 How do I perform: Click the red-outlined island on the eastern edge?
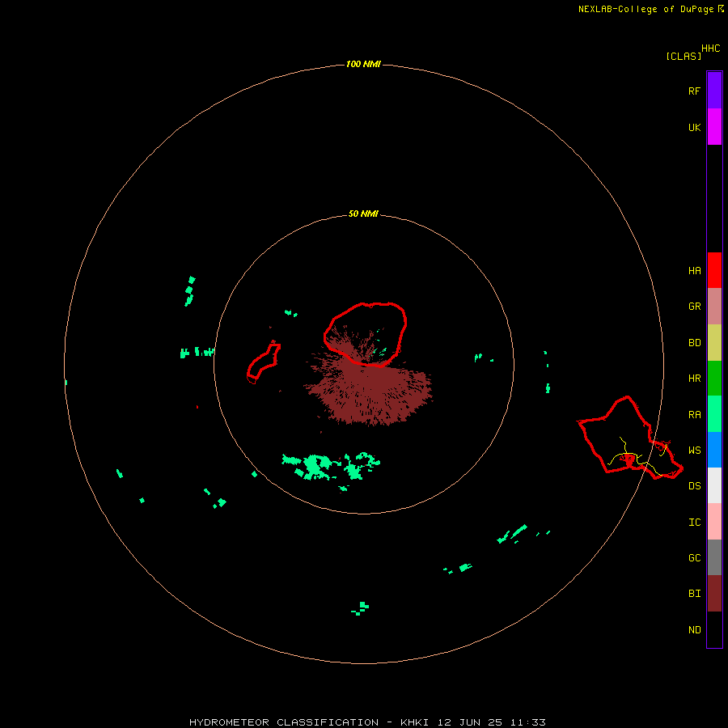pyautogui.click(x=630, y=438)
